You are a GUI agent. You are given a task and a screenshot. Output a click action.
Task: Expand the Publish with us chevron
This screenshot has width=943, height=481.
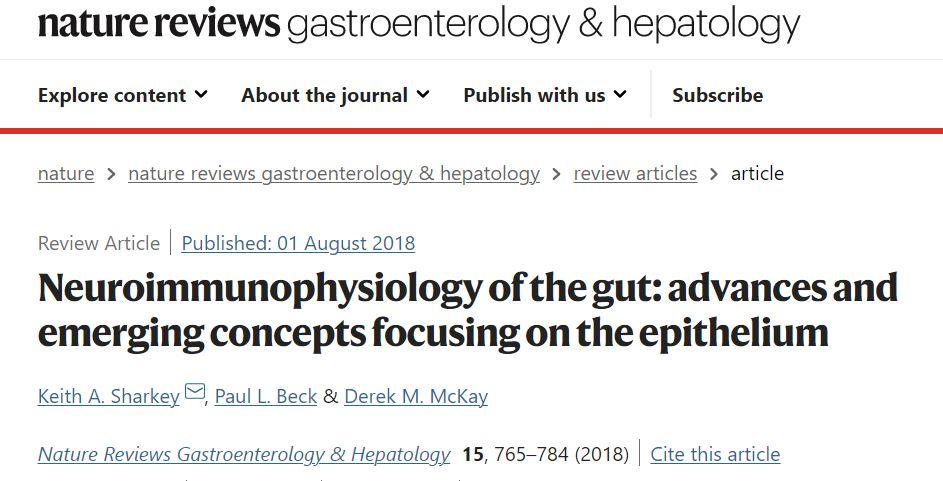620,95
